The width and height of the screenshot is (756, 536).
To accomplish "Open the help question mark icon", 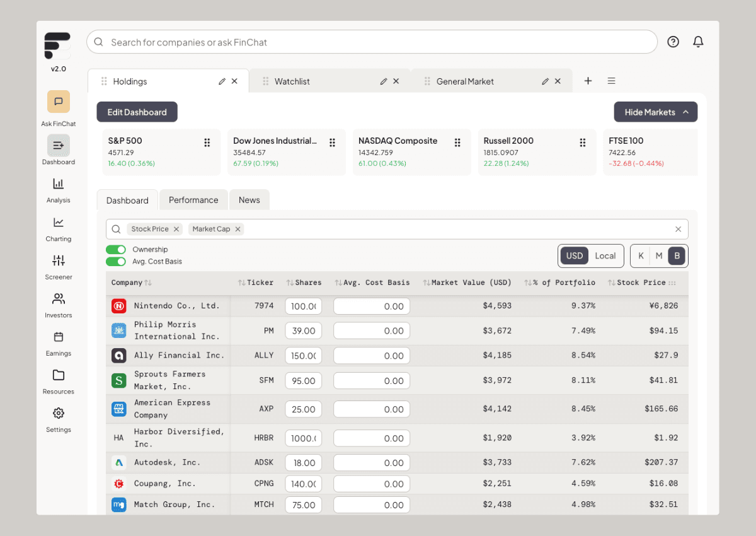I will point(673,42).
